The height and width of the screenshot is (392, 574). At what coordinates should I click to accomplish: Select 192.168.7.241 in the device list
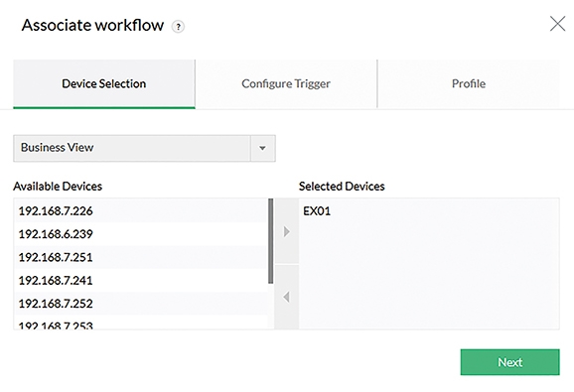[x=141, y=281]
